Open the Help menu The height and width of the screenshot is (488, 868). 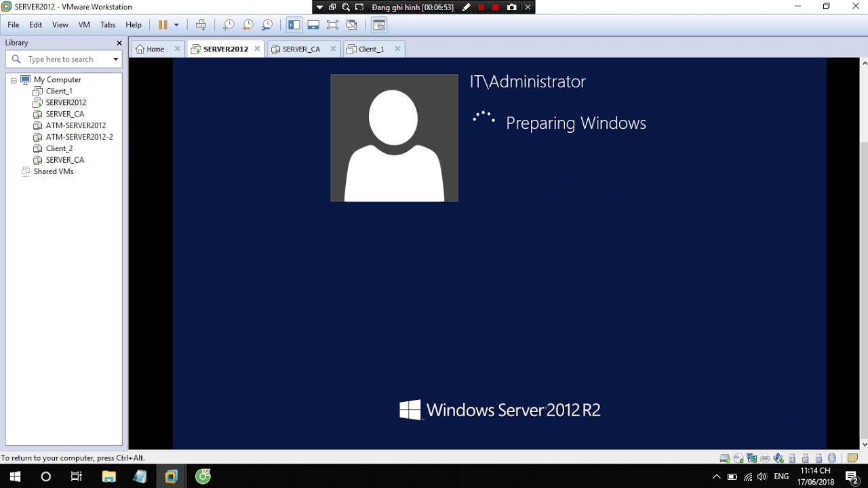point(134,24)
